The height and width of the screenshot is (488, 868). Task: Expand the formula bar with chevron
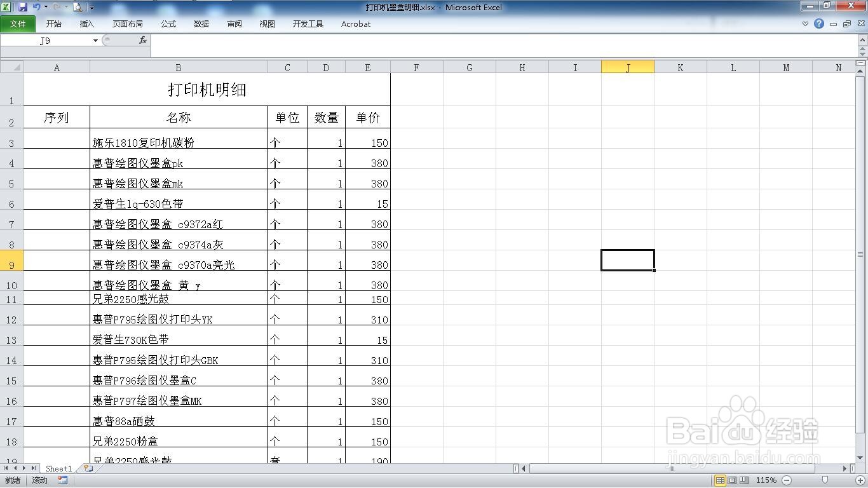(x=862, y=39)
